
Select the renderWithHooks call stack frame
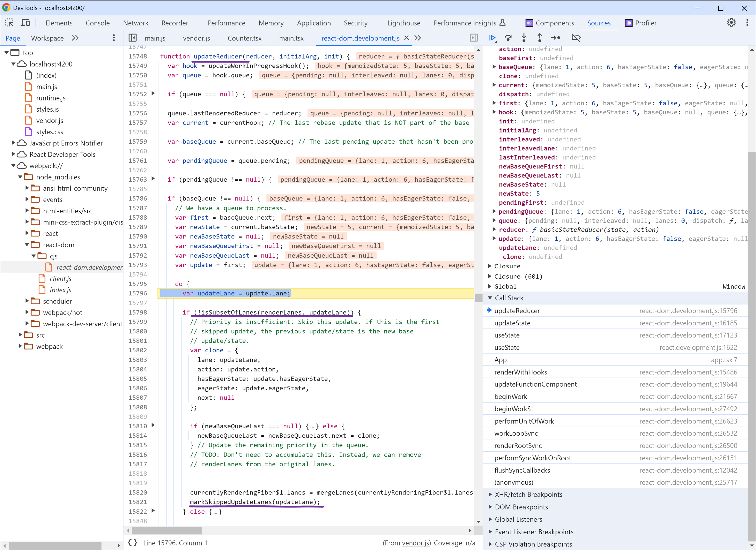click(x=615, y=372)
